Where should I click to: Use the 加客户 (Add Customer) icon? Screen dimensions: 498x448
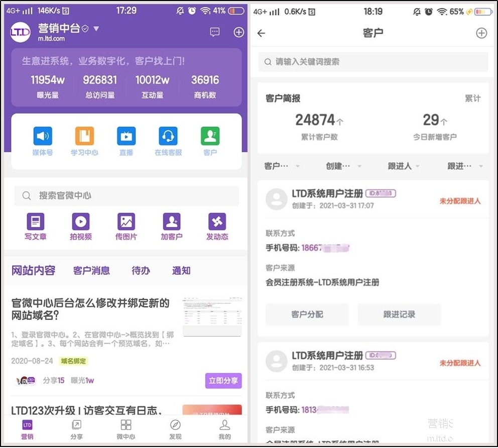click(171, 222)
